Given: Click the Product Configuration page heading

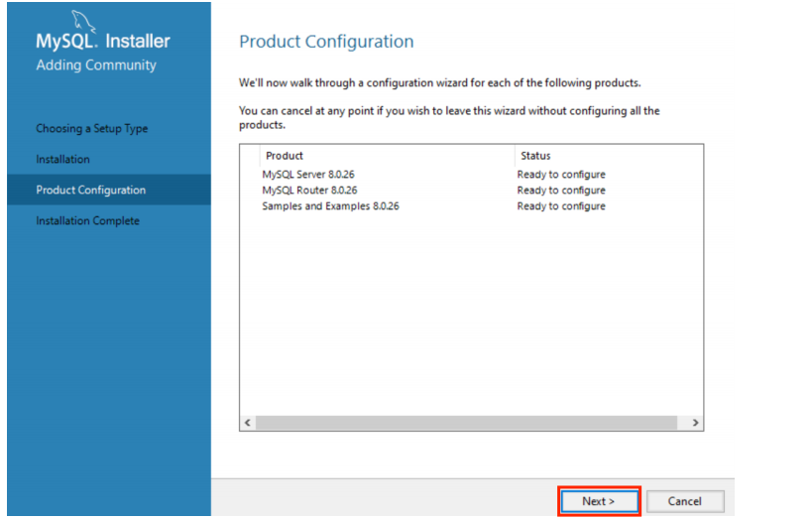Looking at the screenshot, I should (x=326, y=42).
